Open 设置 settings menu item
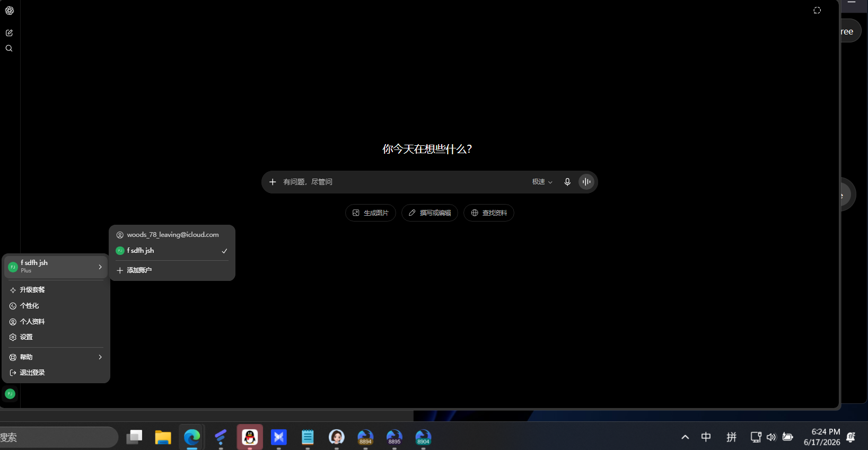Viewport: 868px width, 450px height. coord(56,337)
